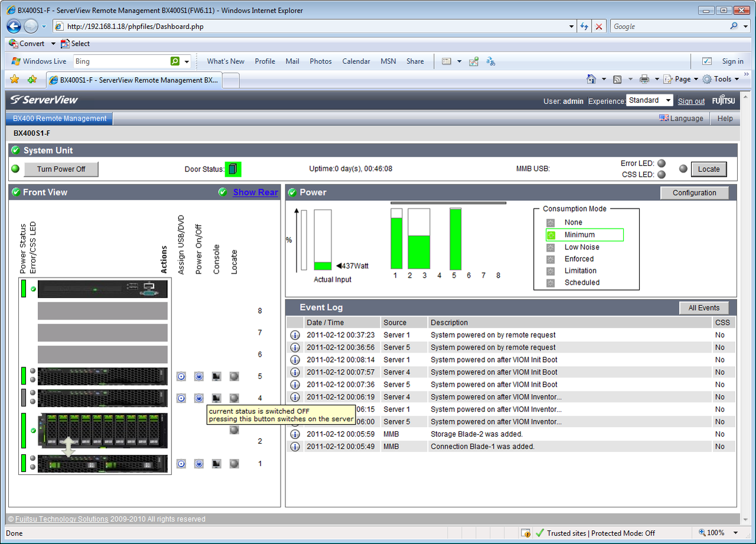Click Assign USB/DVD icon for server 4

(x=181, y=398)
